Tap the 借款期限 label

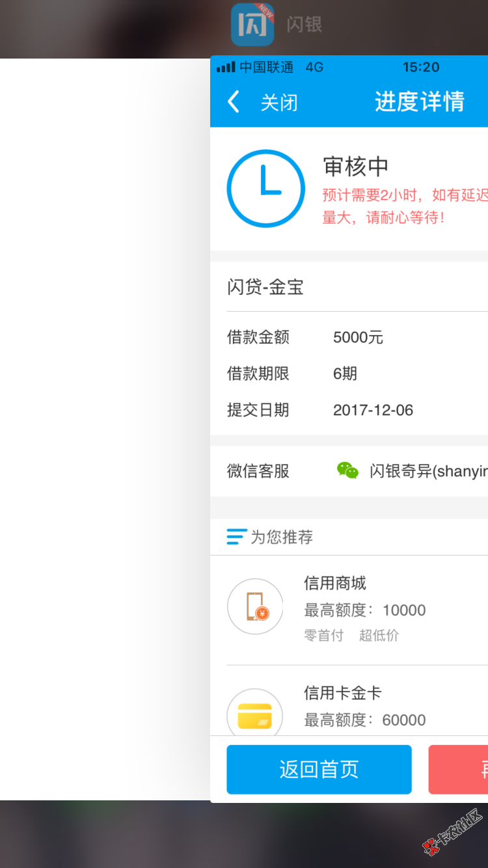point(258,373)
